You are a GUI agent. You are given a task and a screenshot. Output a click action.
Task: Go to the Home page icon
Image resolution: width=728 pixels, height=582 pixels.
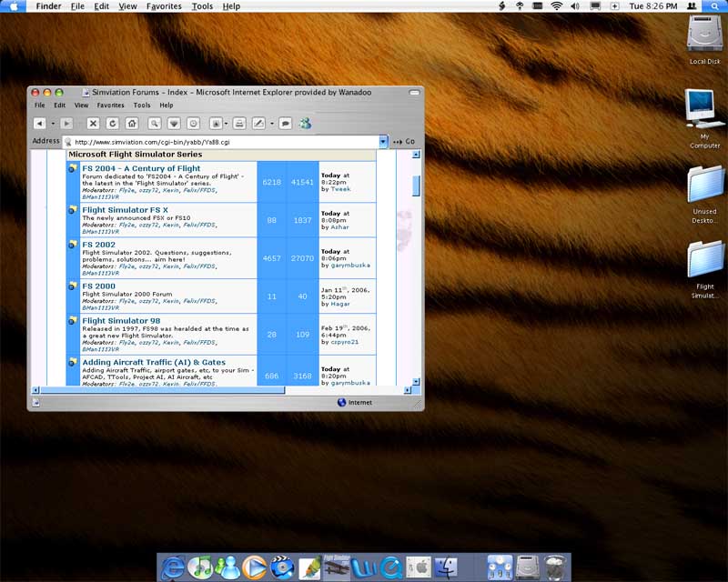pos(132,123)
